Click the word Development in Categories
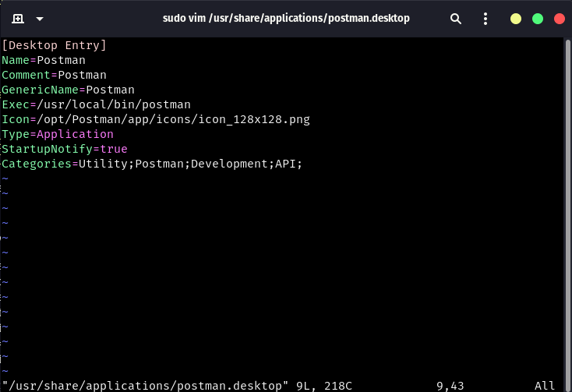572x392 pixels. pos(229,164)
